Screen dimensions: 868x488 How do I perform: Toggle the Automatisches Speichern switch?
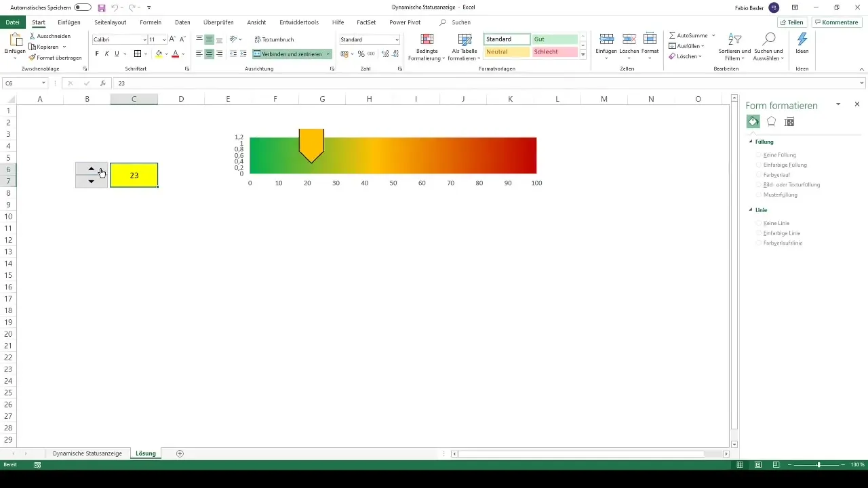83,7
